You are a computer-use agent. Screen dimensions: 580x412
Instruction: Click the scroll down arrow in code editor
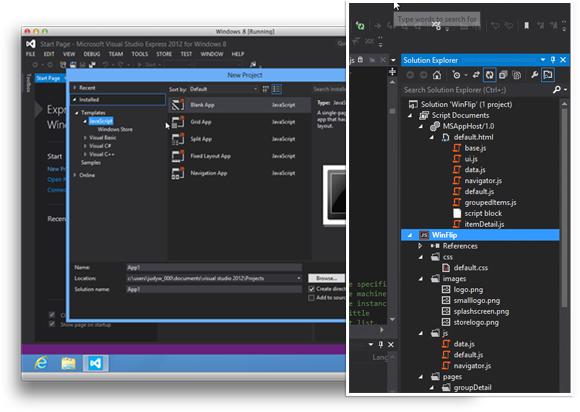pyautogui.click(x=392, y=319)
